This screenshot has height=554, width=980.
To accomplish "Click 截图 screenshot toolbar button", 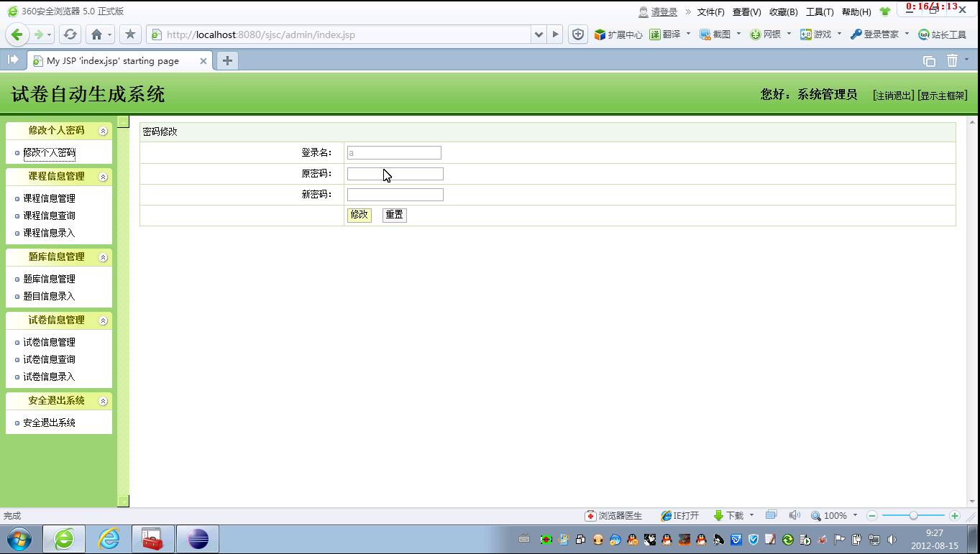I will click(x=715, y=34).
